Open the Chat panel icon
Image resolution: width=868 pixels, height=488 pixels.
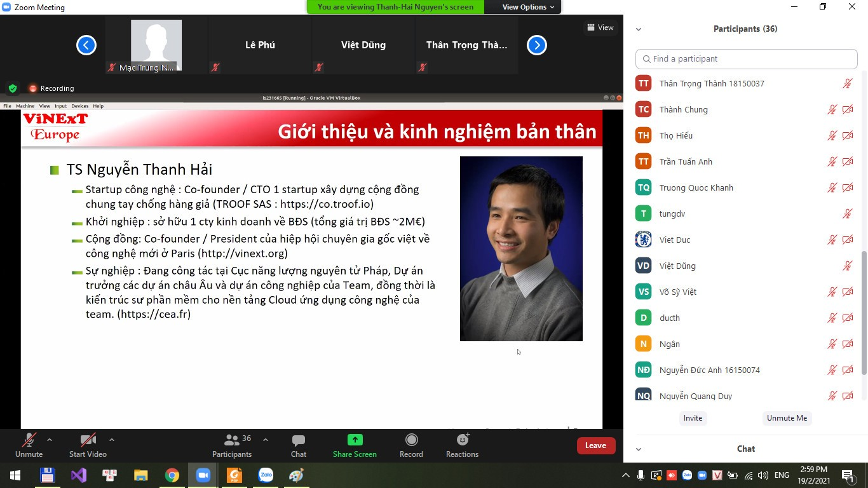tap(298, 440)
